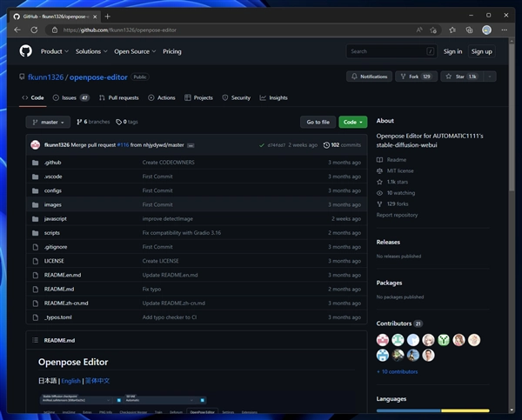
Task: Expand the Open Source menu
Action: coord(135,51)
